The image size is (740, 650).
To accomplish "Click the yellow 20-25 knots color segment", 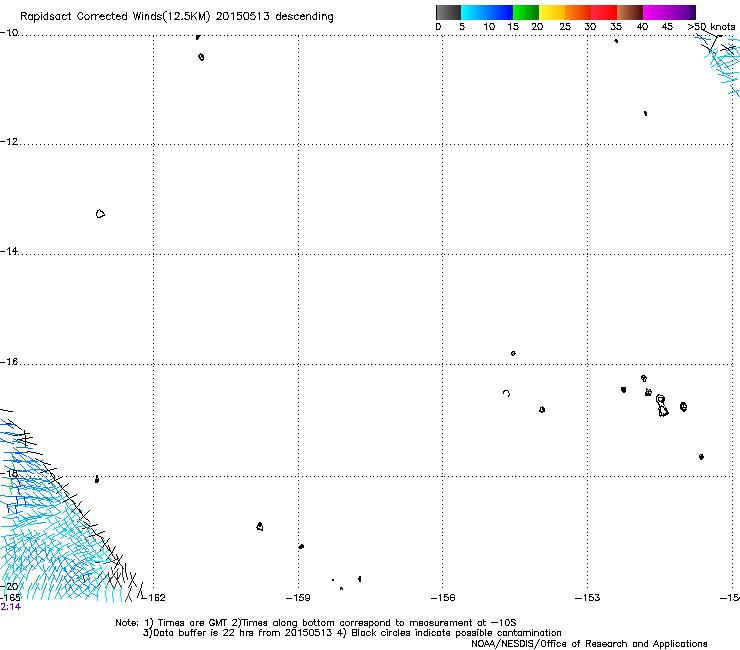I will [552, 12].
